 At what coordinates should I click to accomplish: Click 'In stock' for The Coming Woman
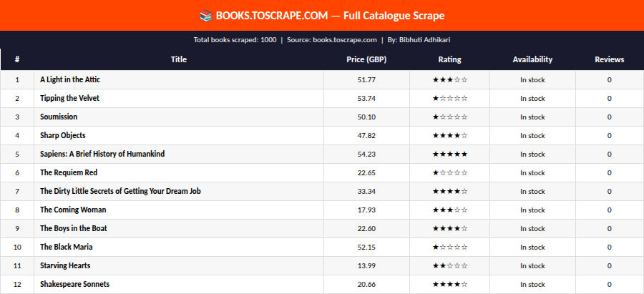point(532,210)
